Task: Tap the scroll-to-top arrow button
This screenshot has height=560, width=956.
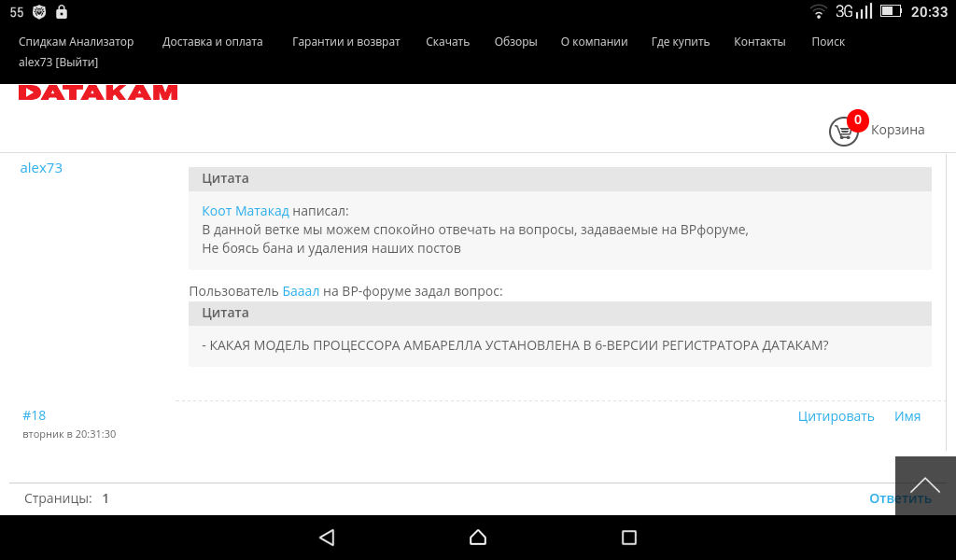Action: tap(924, 485)
